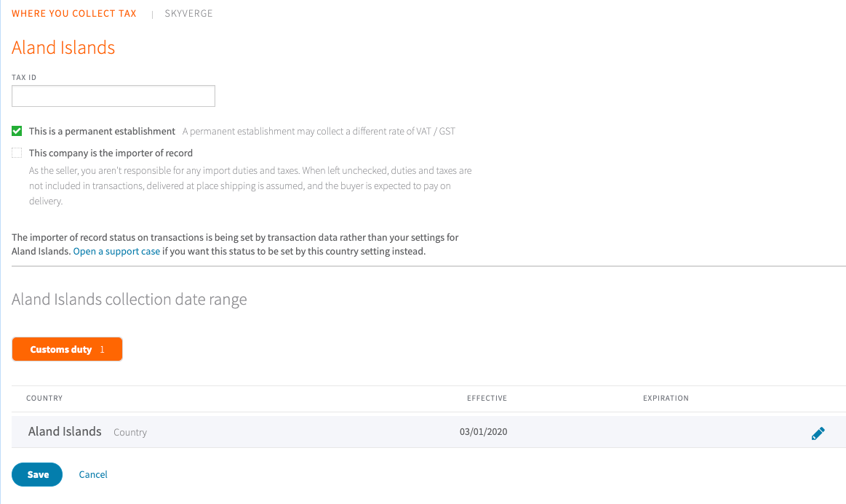Screen dimensions: 846x504
Task: Click the EXPIRATION column header
Action: point(666,398)
